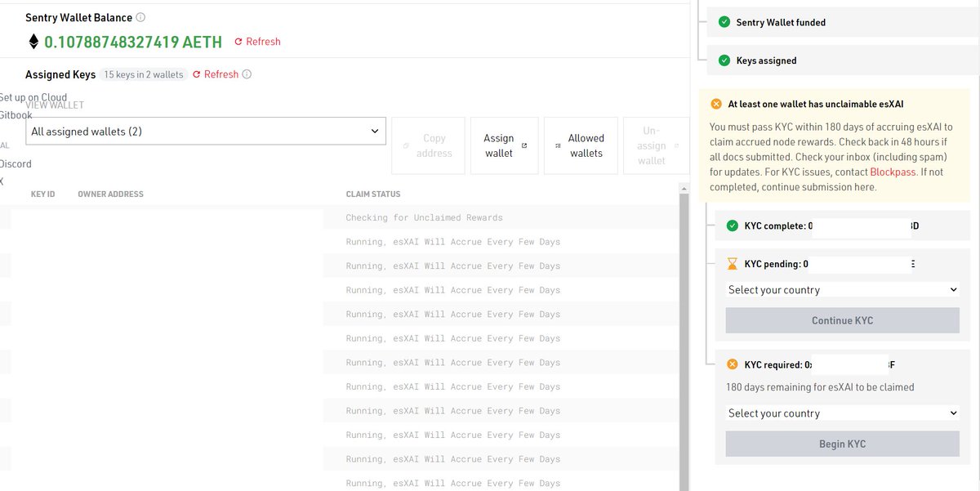Viewport: 980px width, 491px height.
Task: Open info tooltip next to Sentry Wallet Balance
Action: coord(140,17)
